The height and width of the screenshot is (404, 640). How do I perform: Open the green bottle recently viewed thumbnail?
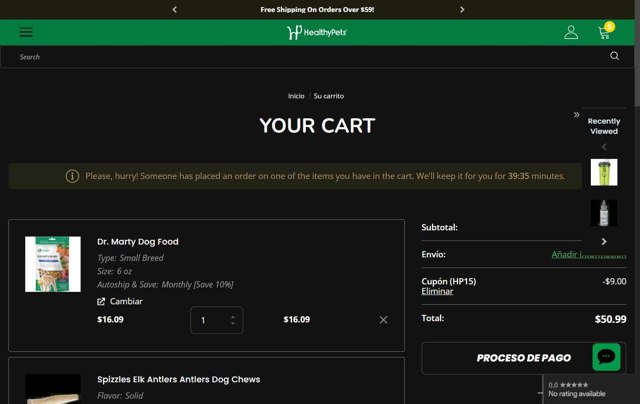[x=604, y=172]
